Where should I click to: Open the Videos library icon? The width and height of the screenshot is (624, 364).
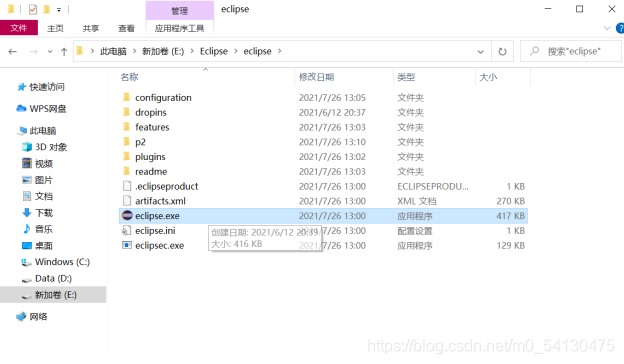(x=27, y=163)
